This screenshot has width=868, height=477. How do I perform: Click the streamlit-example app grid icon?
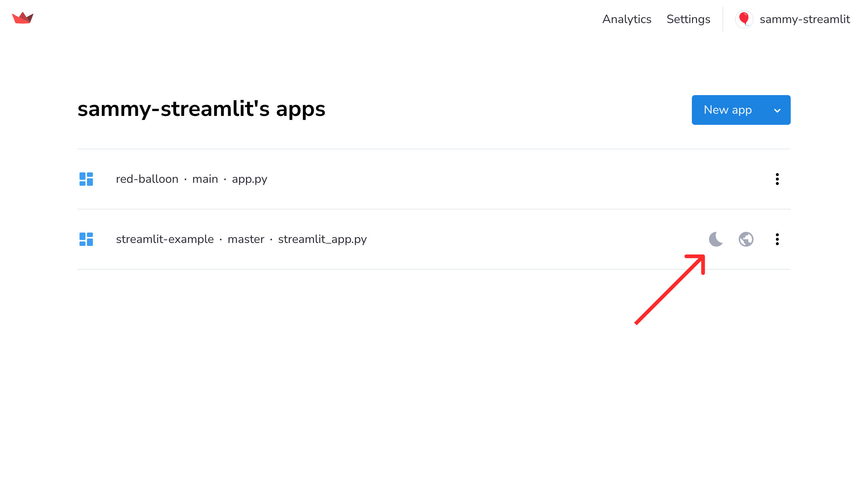(86, 239)
